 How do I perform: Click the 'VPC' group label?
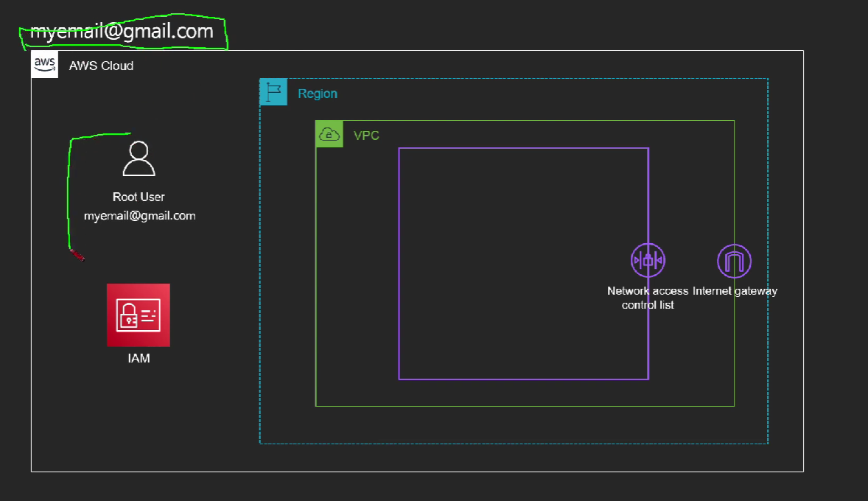point(366,136)
